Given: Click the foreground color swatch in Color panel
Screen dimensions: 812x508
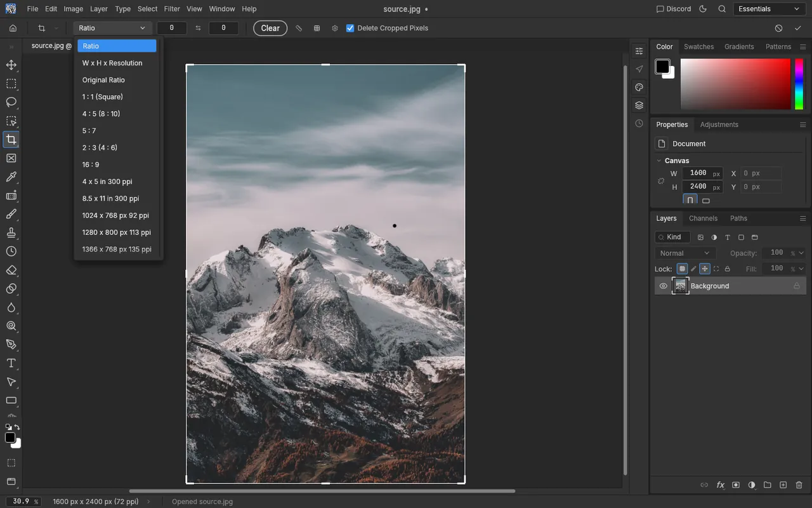Looking at the screenshot, I should 662,66.
